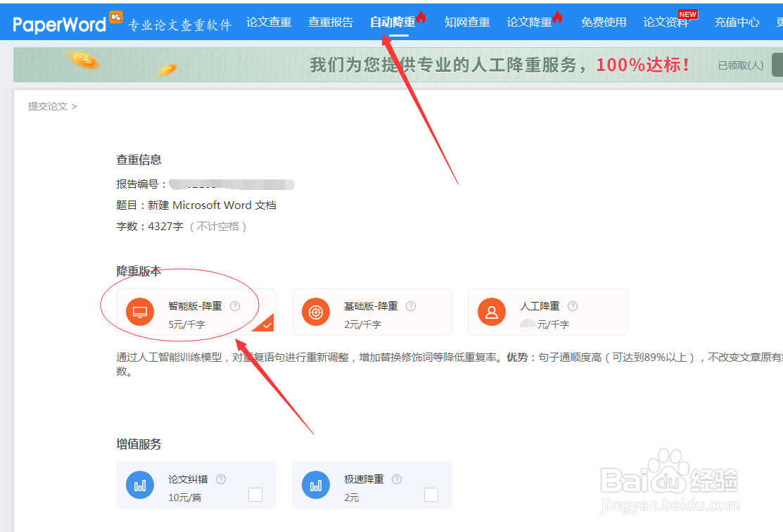Click the 查重信息 heading

pyautogui.click(x=139, y=160)
